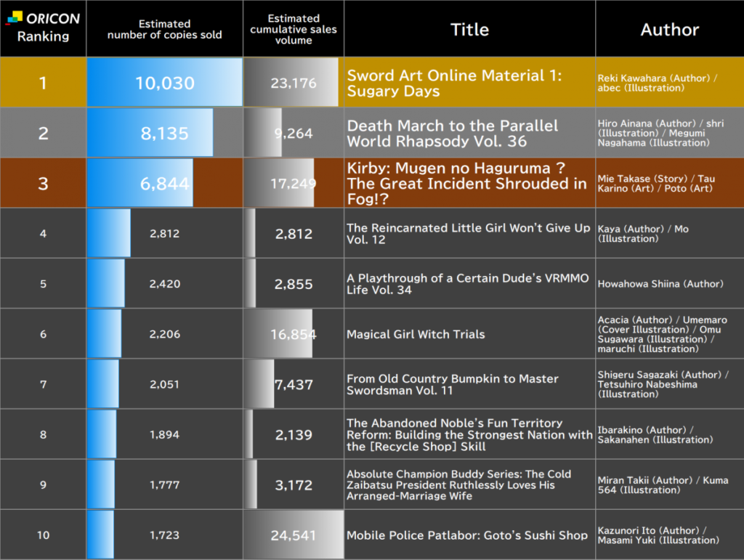Click the 2,420 copies sold value
The image size is (744, 560).
[x=165, y=283]
